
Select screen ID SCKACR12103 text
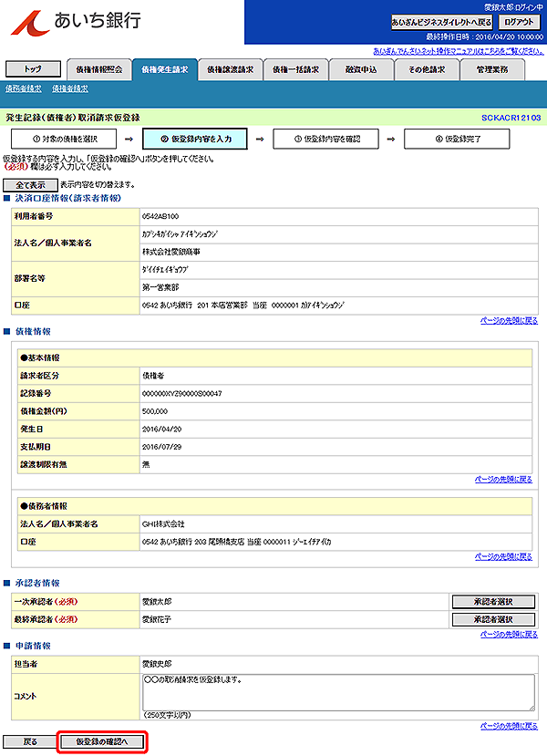[511, 118]
